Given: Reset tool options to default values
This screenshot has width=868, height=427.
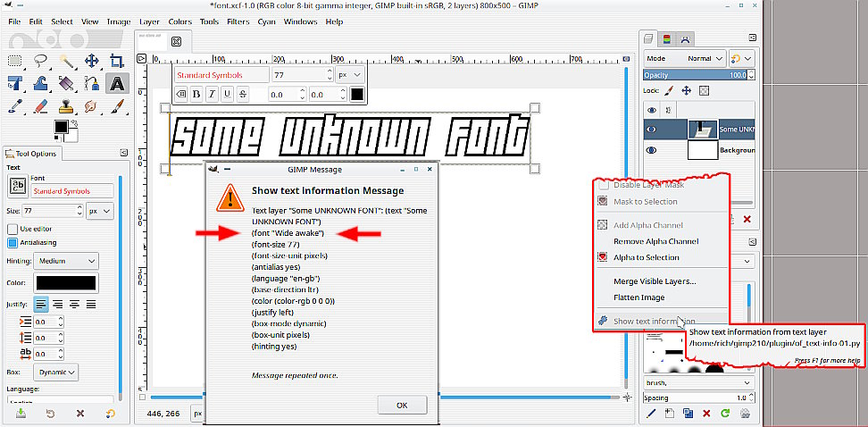Looking at the screenshot, I should (x=110, y=414).
